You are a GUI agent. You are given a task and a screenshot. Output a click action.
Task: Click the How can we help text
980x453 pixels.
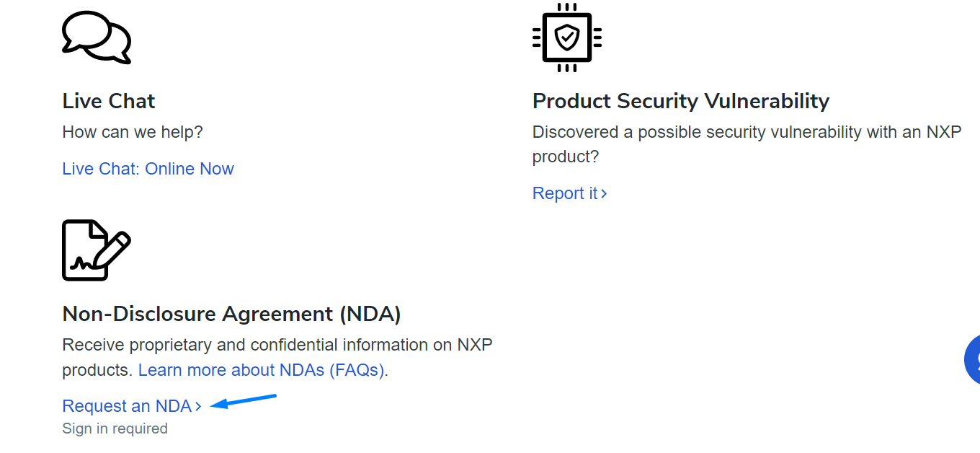click(132, 131)
